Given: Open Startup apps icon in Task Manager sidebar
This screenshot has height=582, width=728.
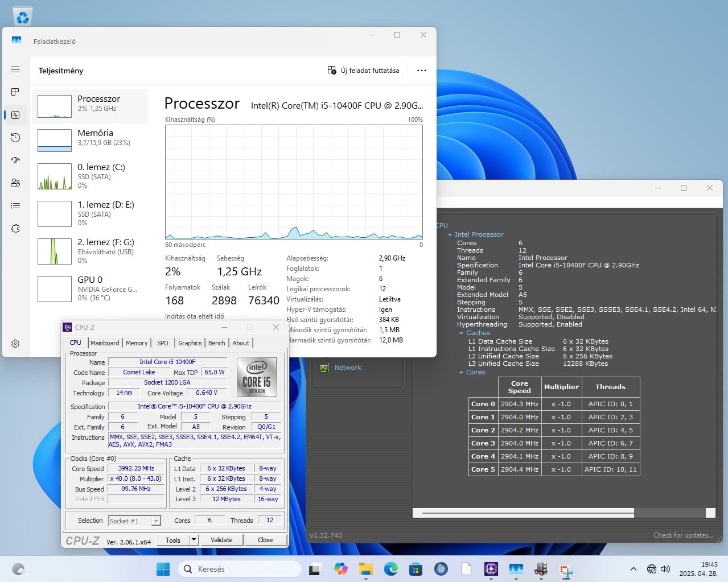Looking at the screenshot, I should coord(15,160).
